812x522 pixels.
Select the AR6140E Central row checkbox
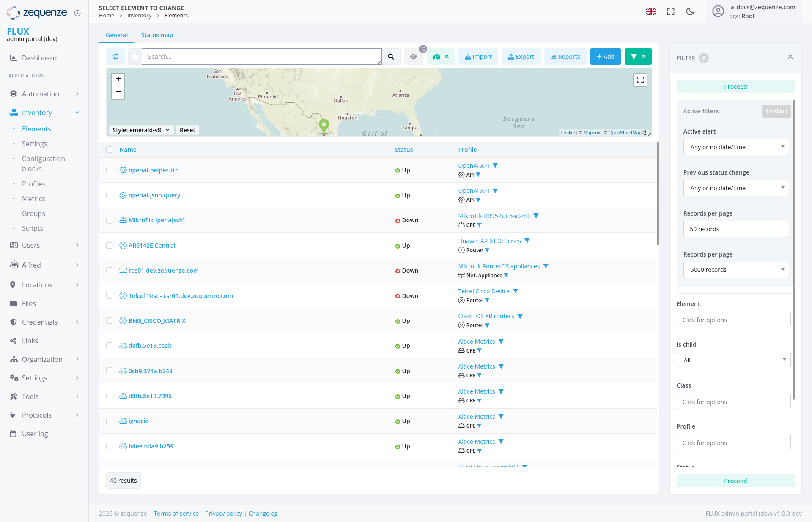click(110, 246)
